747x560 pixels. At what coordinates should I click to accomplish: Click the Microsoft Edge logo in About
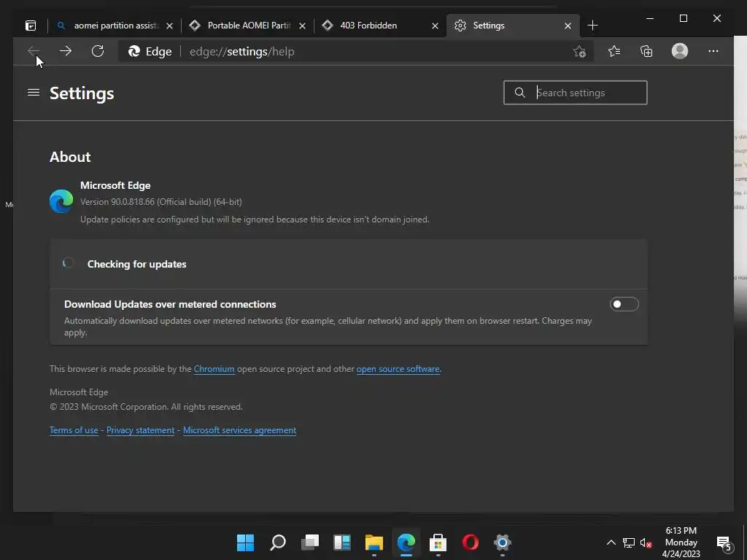pyautogui.click(x=61, y=201)
